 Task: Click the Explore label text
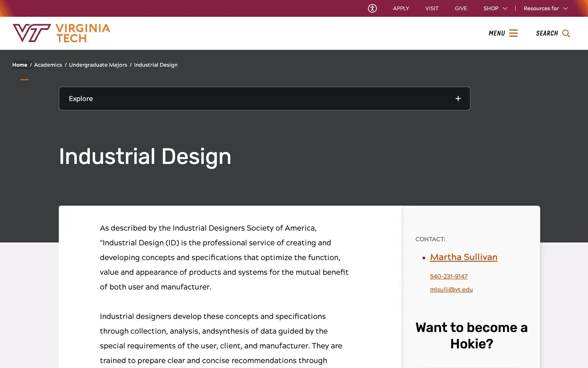[81, 99]
